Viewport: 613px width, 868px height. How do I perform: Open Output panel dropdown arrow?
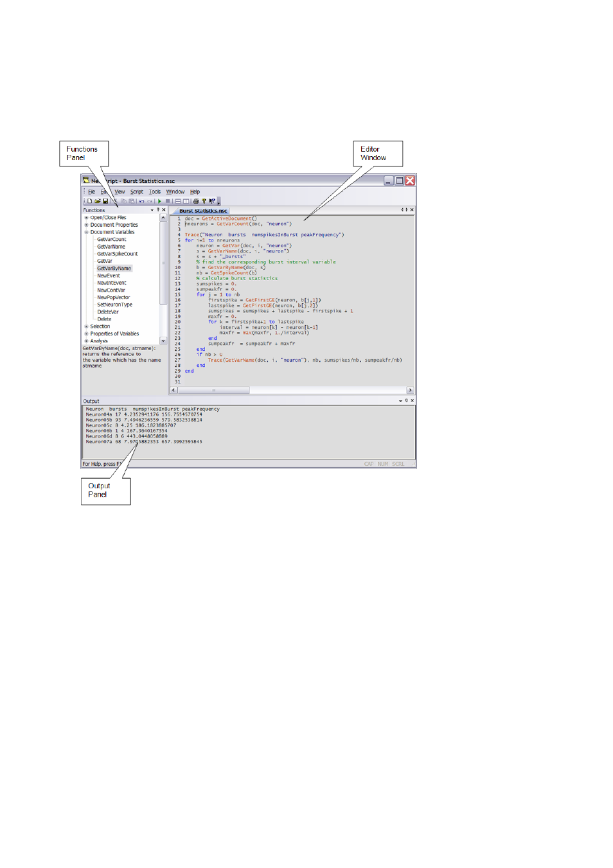(x=400, y=401)
